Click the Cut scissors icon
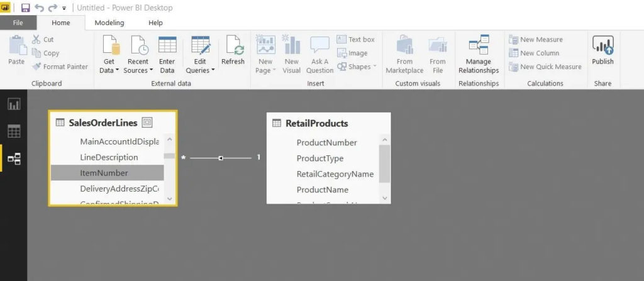Image resolution: width=644 pixels, height=281 pixels. pos(36,40)
